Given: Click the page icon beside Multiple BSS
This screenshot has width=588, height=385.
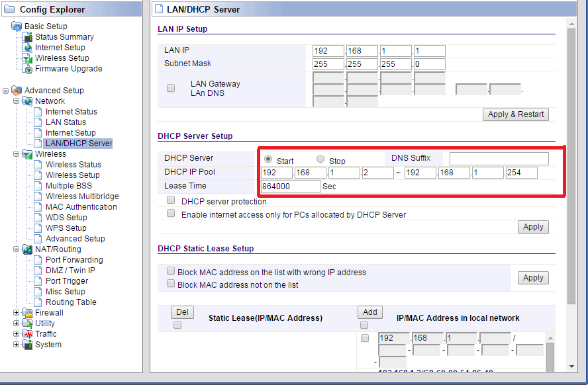Looking at the screenshot, I should 38,186.
